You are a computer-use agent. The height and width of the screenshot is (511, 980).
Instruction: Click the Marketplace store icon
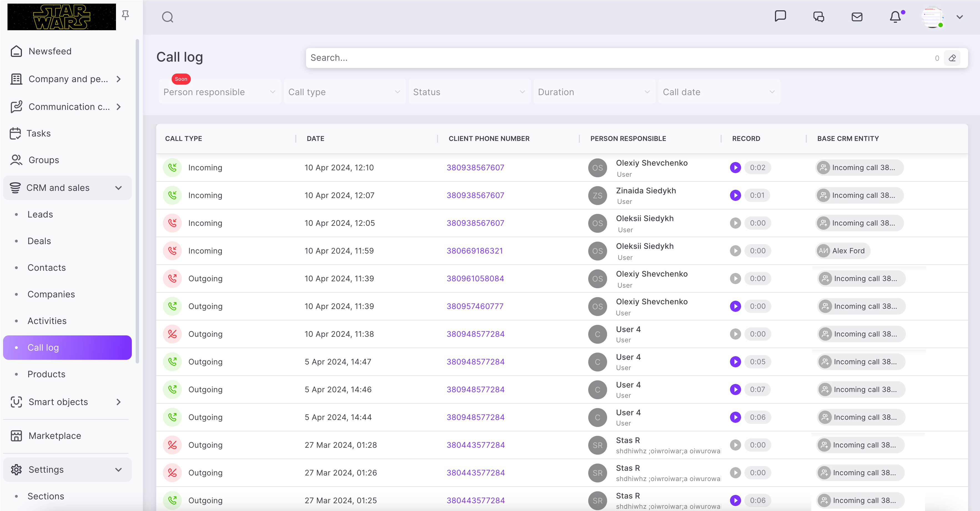[x=16, y=436]
